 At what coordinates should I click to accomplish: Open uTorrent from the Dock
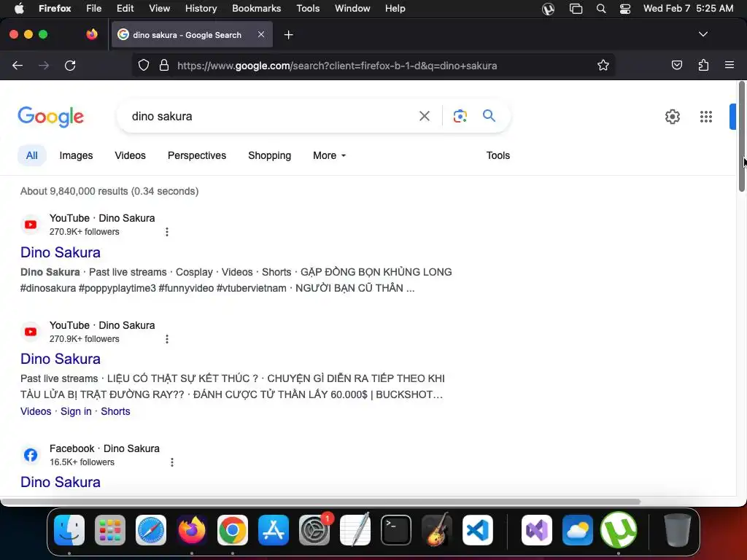[619, 530]
